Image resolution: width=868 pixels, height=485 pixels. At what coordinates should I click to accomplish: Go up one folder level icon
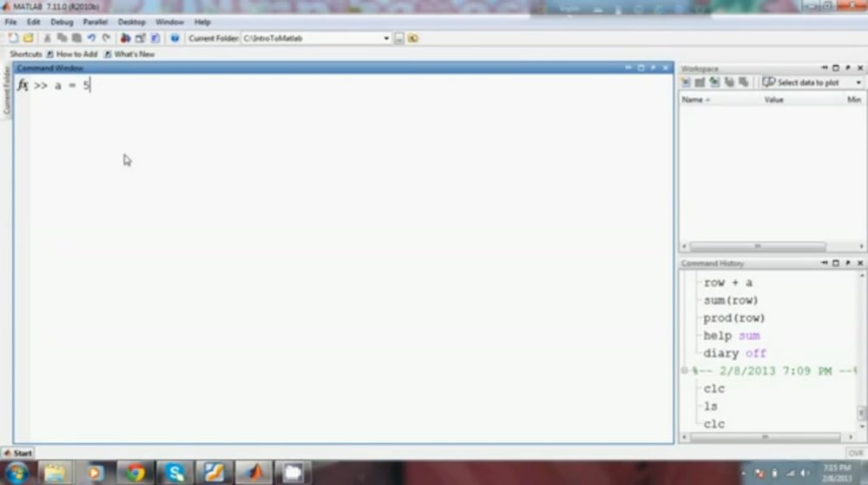tap(413, 38)
